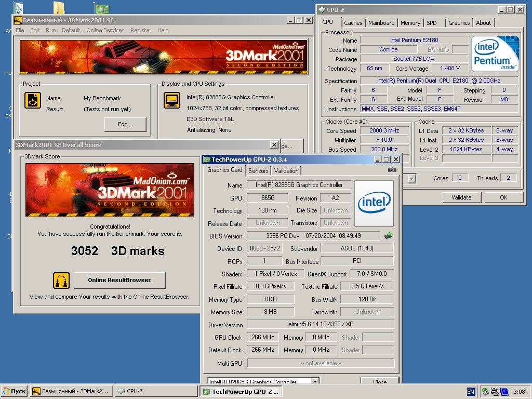Click the graphics card desktop icon
The width and height of the screenshot is (532, 399).
(x=101, y=8)
